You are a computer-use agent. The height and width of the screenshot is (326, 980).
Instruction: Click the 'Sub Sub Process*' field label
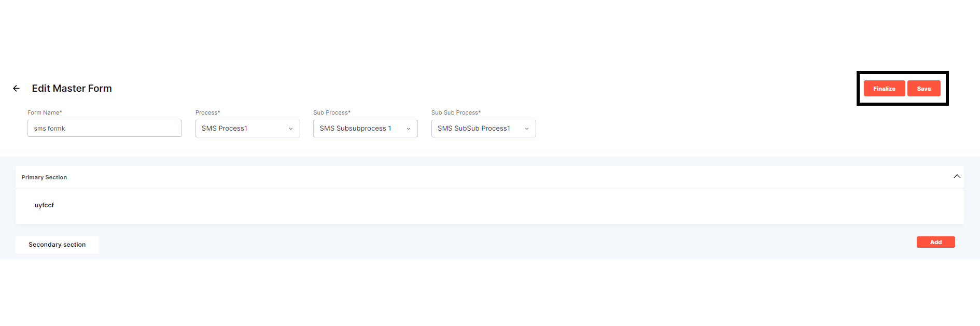(456, 112)
